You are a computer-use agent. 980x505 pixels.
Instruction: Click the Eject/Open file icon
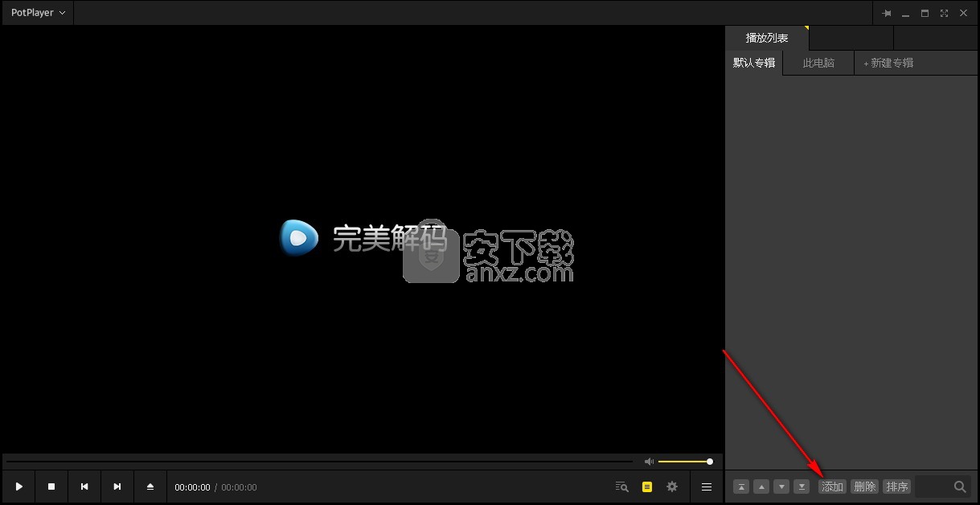150,487
